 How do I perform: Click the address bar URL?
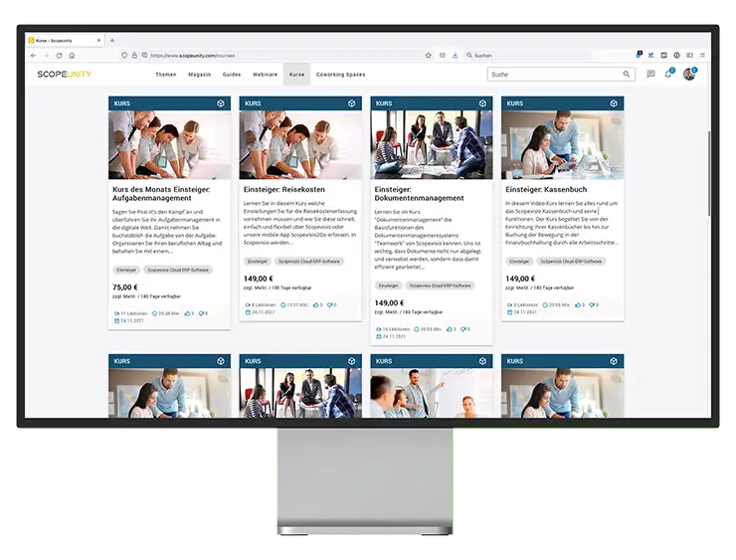pos(192,56)
